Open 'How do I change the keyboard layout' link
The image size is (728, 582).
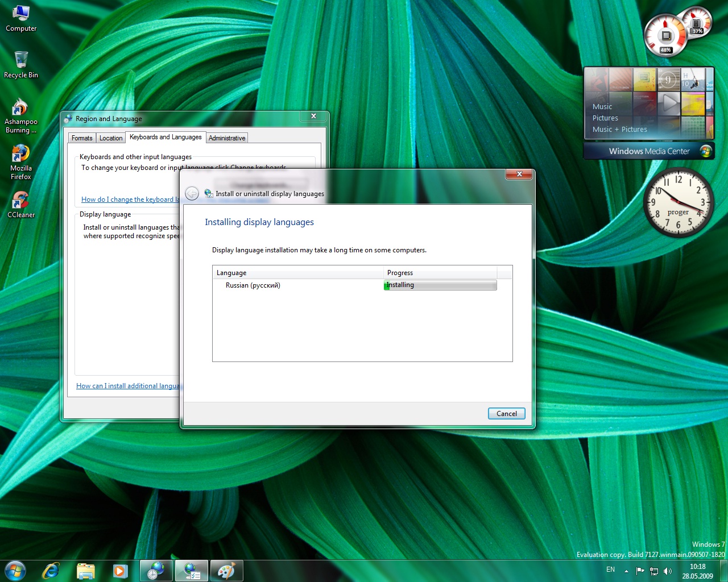pyautogui.click(x=130, y=199)
